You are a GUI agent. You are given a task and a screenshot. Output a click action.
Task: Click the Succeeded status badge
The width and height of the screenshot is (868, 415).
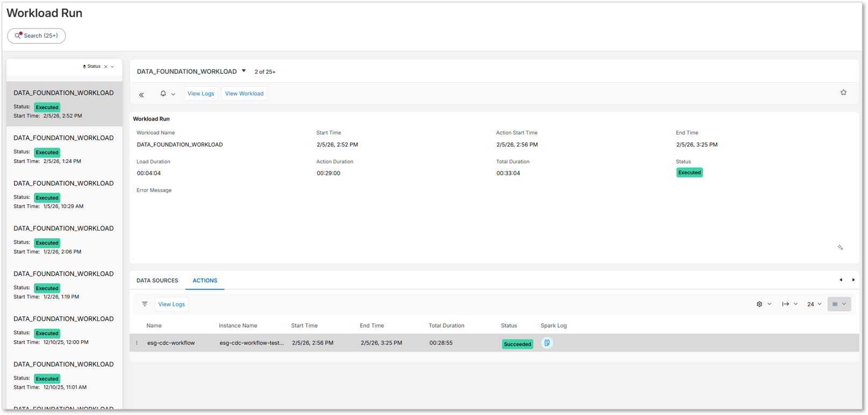coord(517,344)
